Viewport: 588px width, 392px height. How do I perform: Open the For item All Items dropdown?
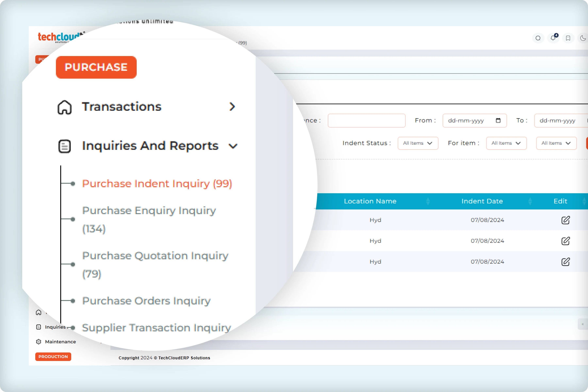pyautogui.click(x=506, y=143)
